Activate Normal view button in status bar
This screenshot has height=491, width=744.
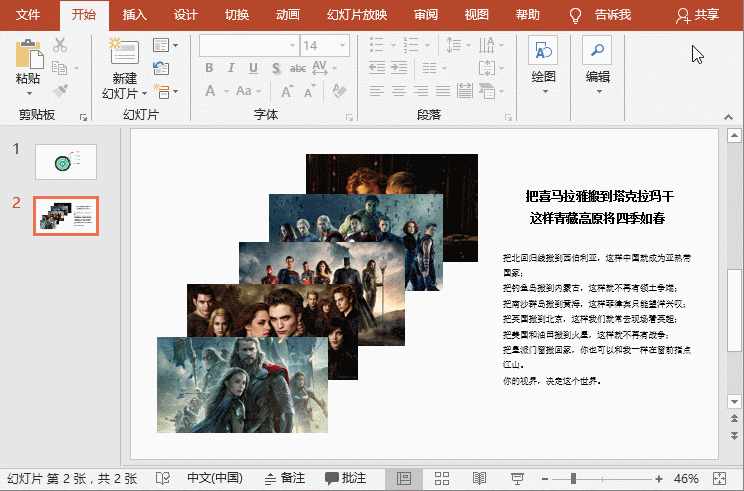click(404, 479)
